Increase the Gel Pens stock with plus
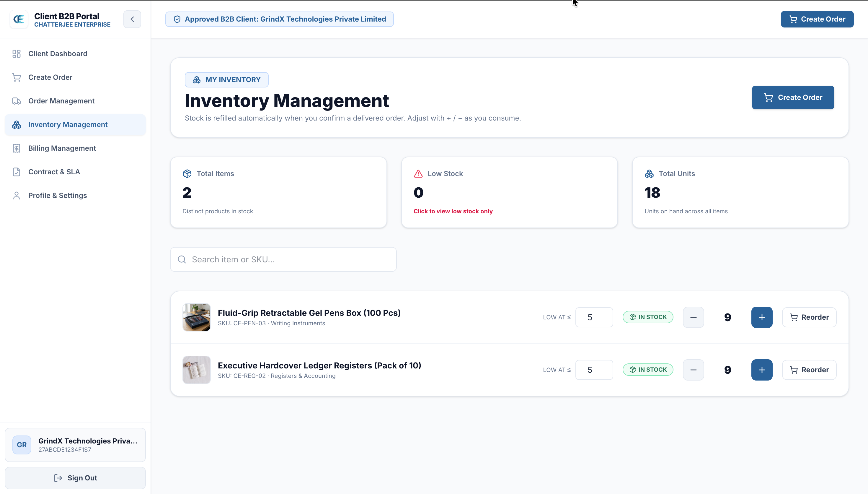The height and width of the screenshot is (494, 868). pyautogui.click(x=762, y=317)
